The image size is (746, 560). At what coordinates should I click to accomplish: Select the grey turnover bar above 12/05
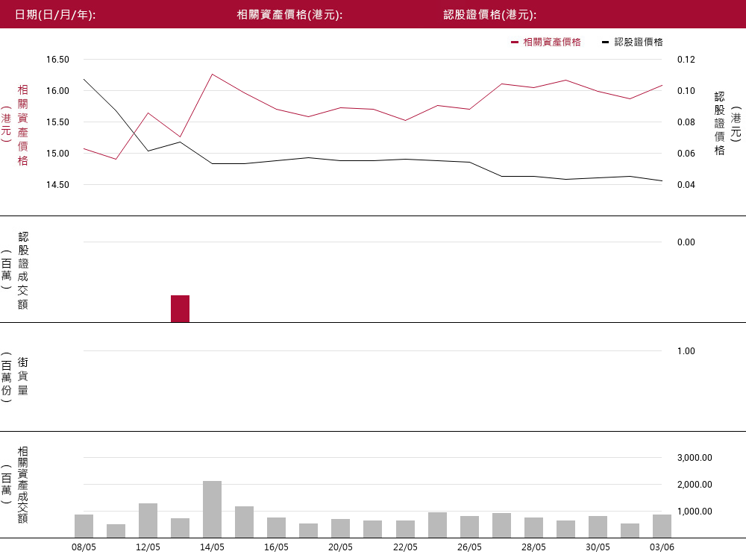tap(148, 520)
